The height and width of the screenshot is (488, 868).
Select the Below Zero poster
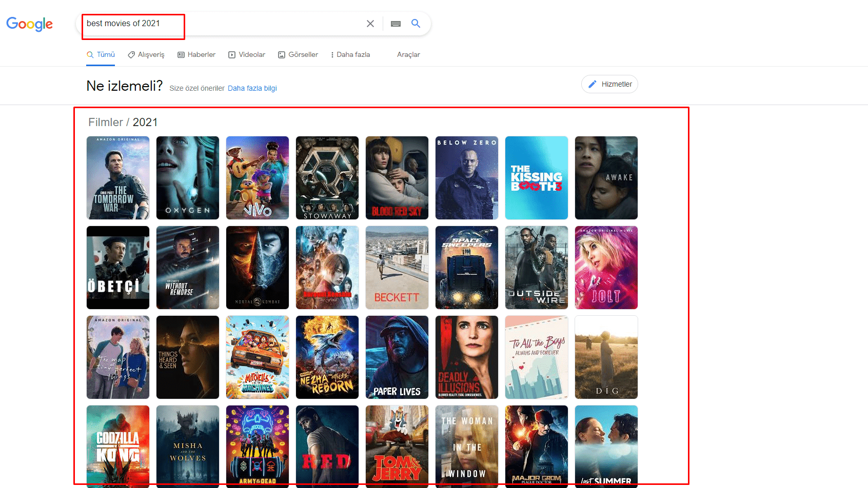467,178
